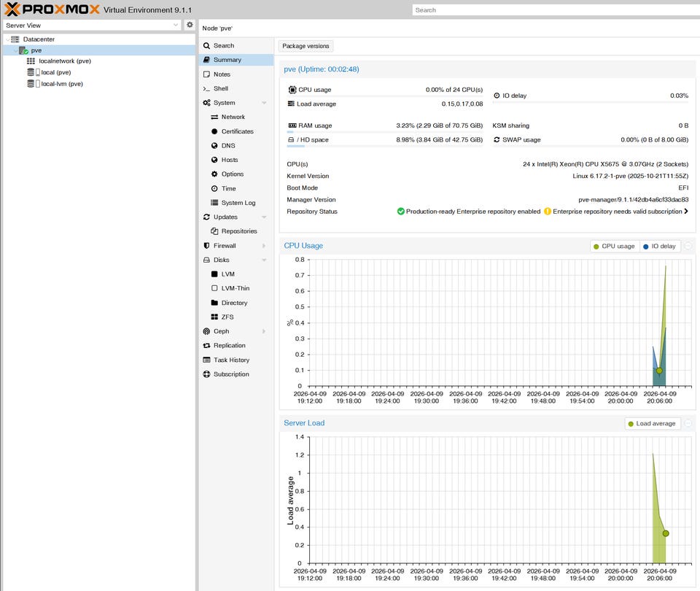The image size is (700, 591).
Task: Click the CPU usage data point marker
Action: coord(659,371)
